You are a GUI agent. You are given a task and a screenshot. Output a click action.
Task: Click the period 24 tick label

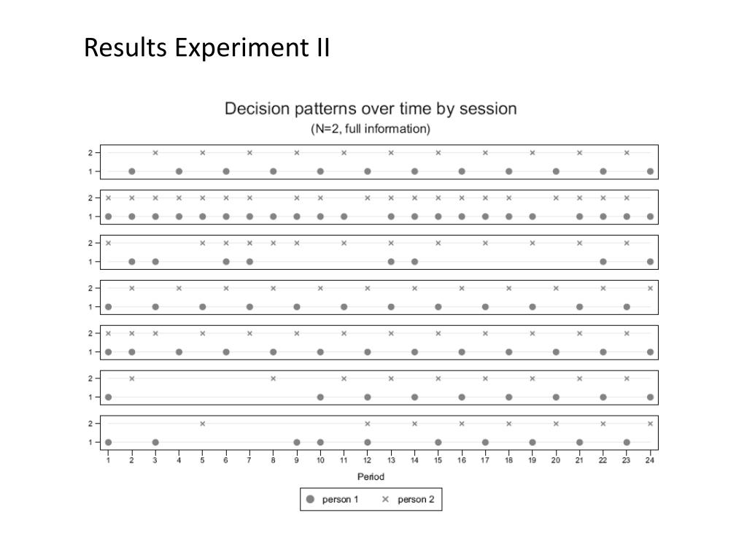pos(650,460)
